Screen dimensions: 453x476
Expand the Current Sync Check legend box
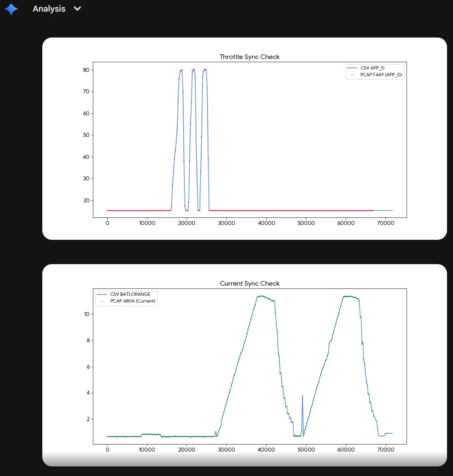click(x=126, y=297)
